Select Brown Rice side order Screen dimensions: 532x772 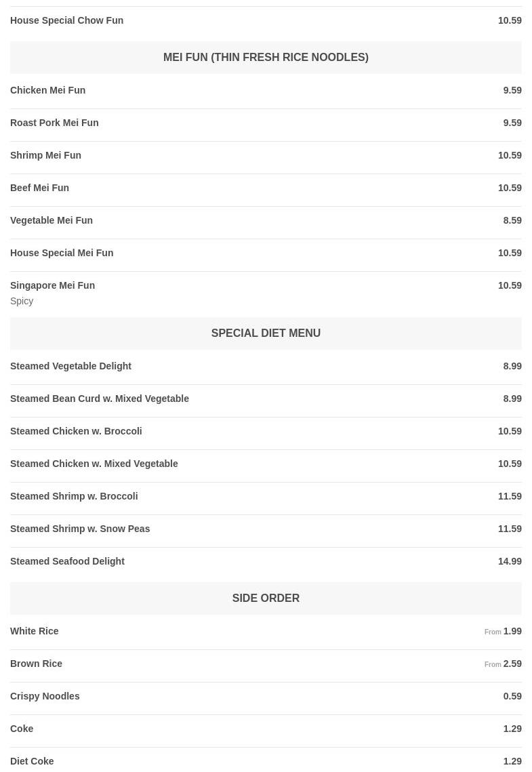pyautogui.click(x=37, y=664)
